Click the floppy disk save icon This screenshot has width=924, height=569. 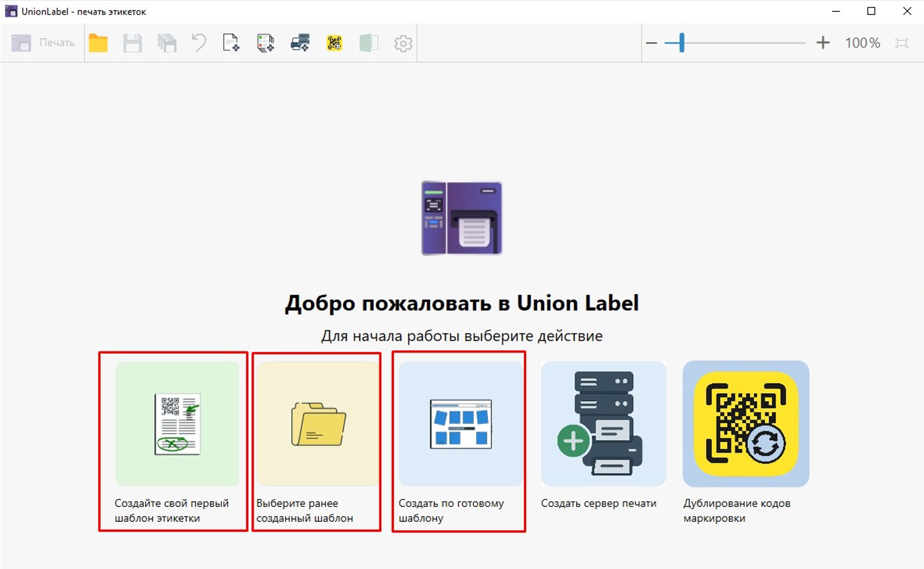tap(133, 43)
